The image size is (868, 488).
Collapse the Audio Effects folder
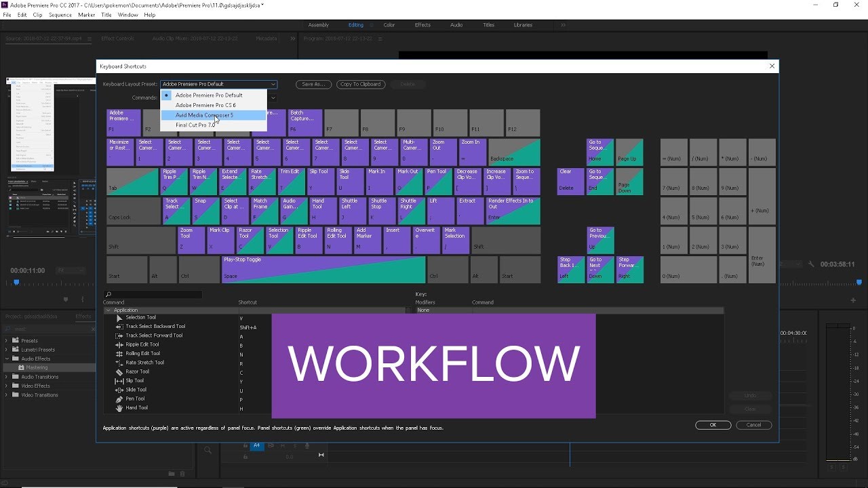[6, 359]
